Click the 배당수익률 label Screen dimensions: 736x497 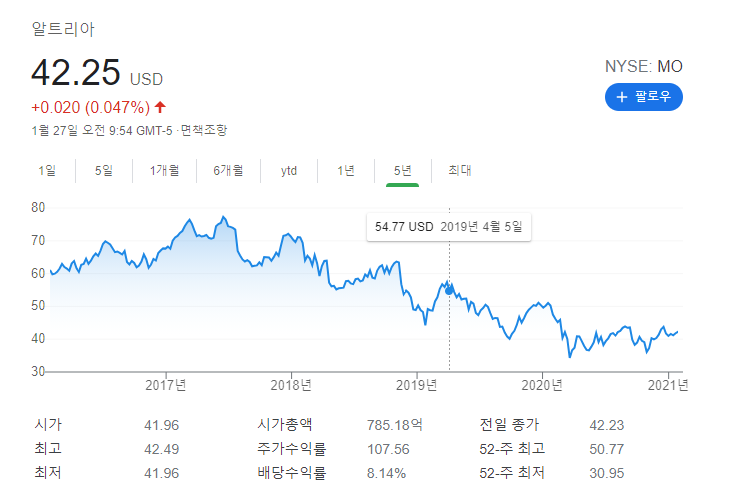tap(291, 473)
